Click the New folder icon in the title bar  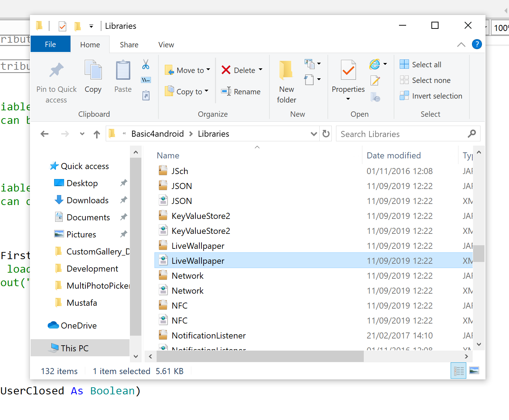pyautogui.click(x=77, y=26)
